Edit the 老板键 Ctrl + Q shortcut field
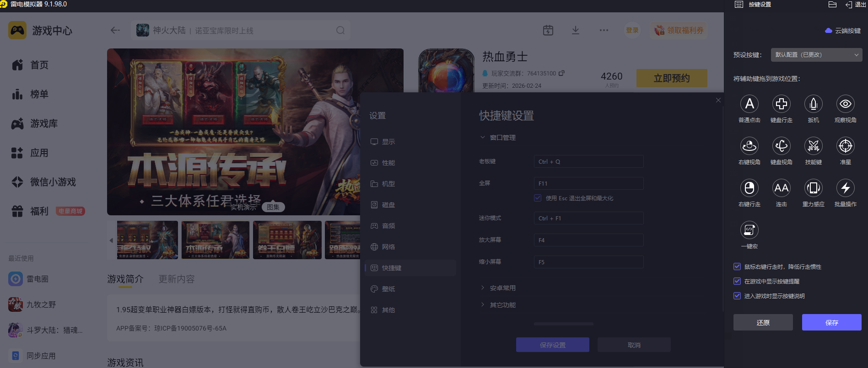The height and width of the screenshot is (368, 868). click(x=589, y=161)
